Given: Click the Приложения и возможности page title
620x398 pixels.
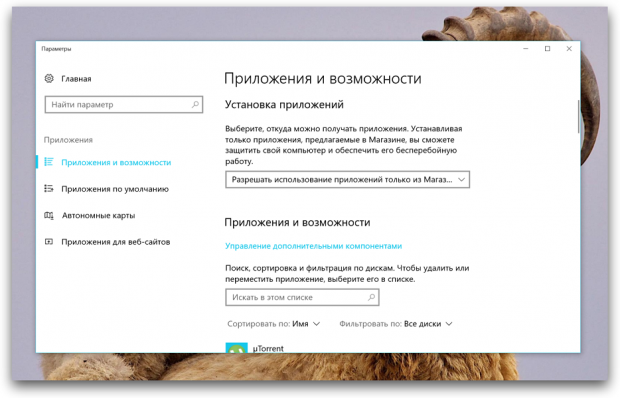Looking at the screenshot, I should (323, 78).
